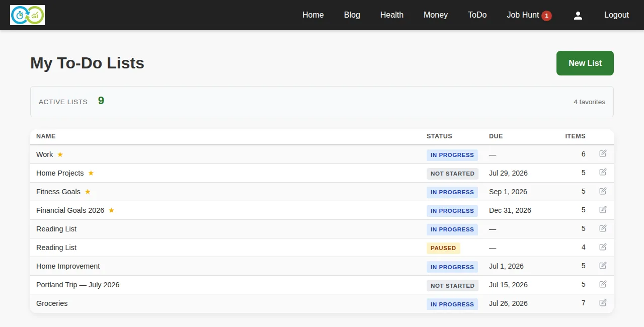Open the Fitness Goals list
Viewport: 644px width, 327px height.
click(58, 192)
